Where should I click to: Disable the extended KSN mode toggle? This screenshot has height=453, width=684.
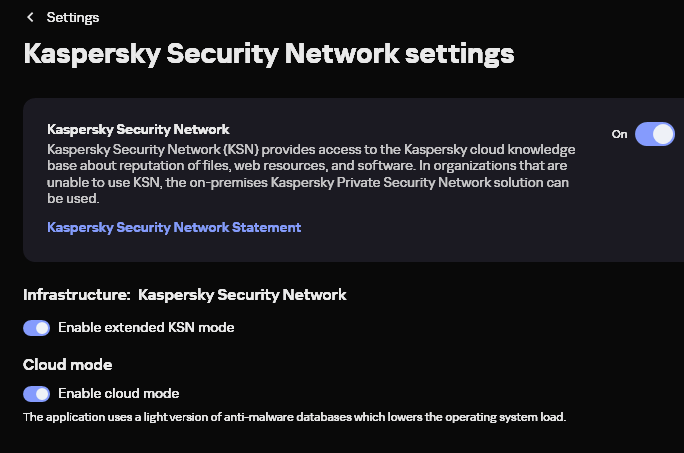pyautogui.click(x=36, y=327)
